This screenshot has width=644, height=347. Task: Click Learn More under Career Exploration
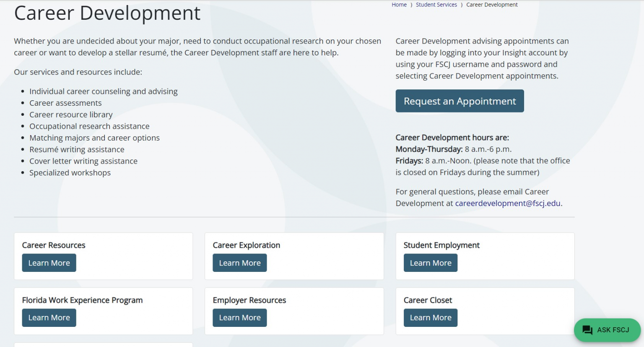(x=239, y=263)
